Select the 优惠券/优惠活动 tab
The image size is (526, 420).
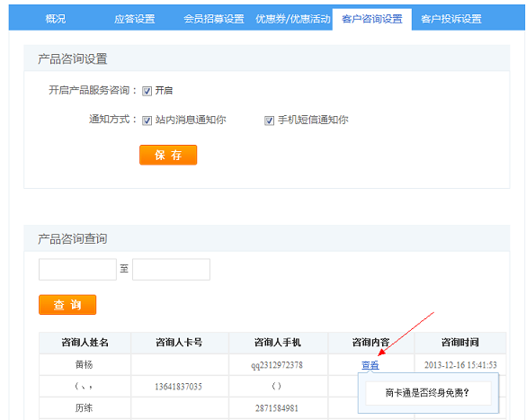[293, 19]
